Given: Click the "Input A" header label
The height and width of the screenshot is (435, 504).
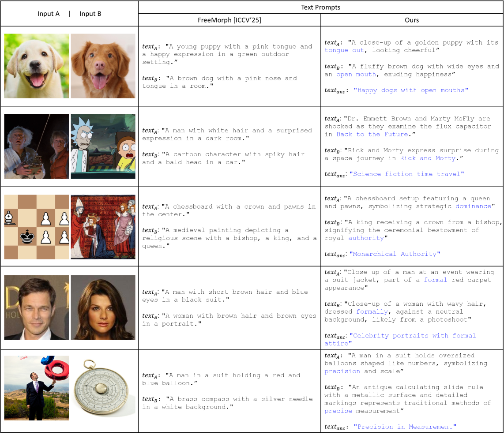Looking at the screenshot, I should [49, 14].
